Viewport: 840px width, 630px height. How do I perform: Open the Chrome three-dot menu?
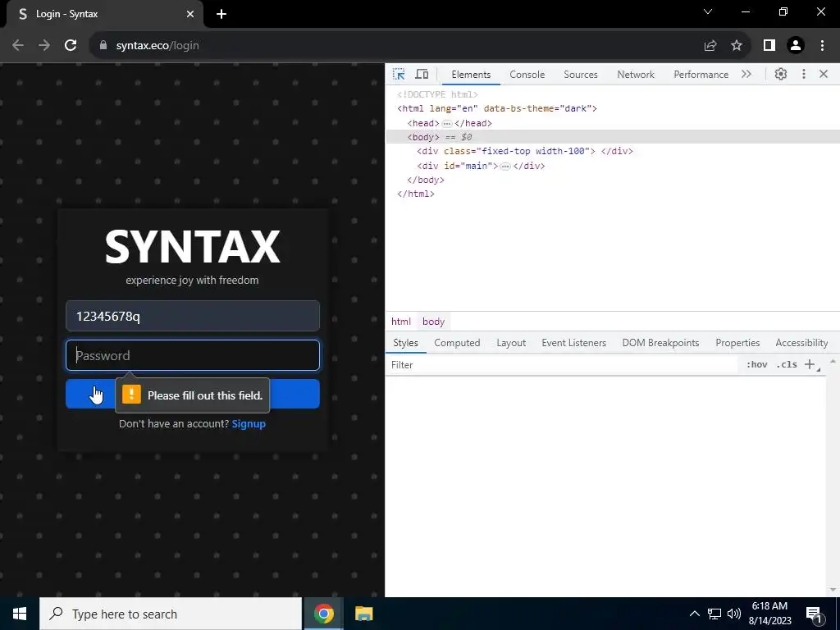pyautogui.click(x=822, y=46)
